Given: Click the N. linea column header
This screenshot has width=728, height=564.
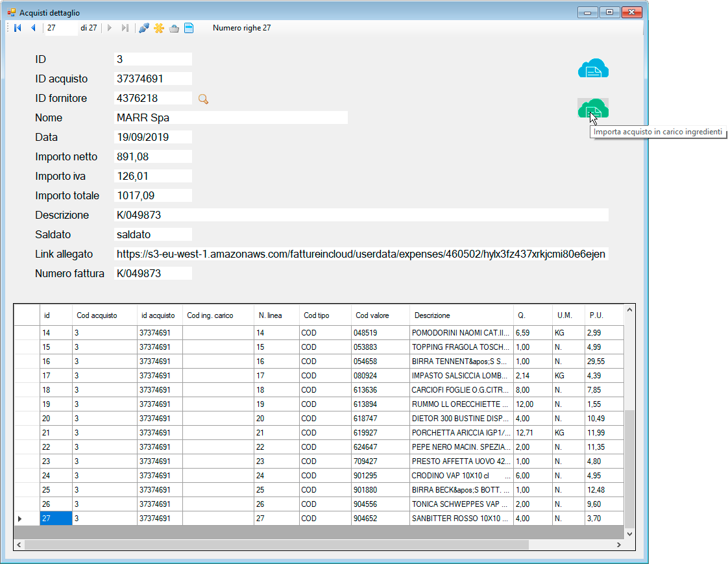Looking at the screenshot, I should pyautogui.click(x=276, y=315).
